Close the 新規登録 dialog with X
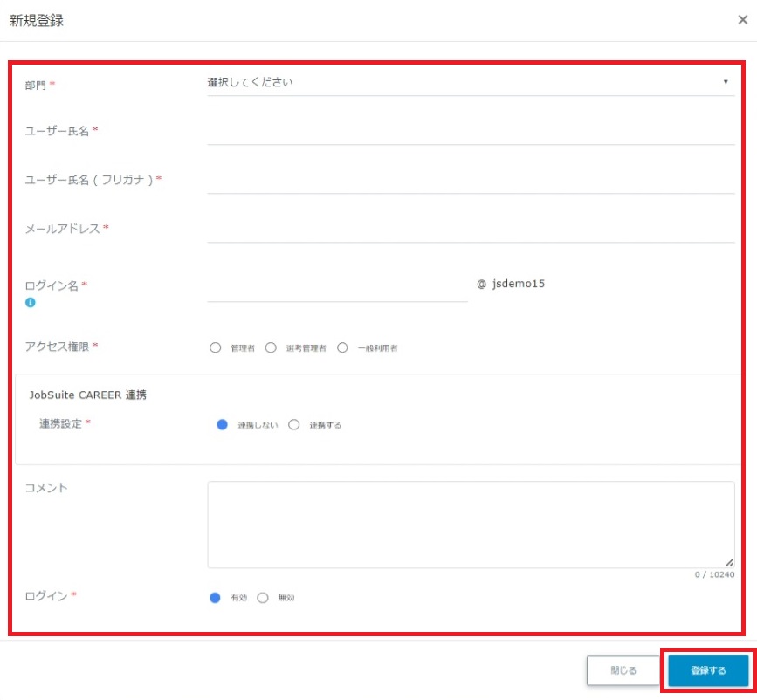The height and width of the screenshot is (700, 757). [x=742, y=20]
